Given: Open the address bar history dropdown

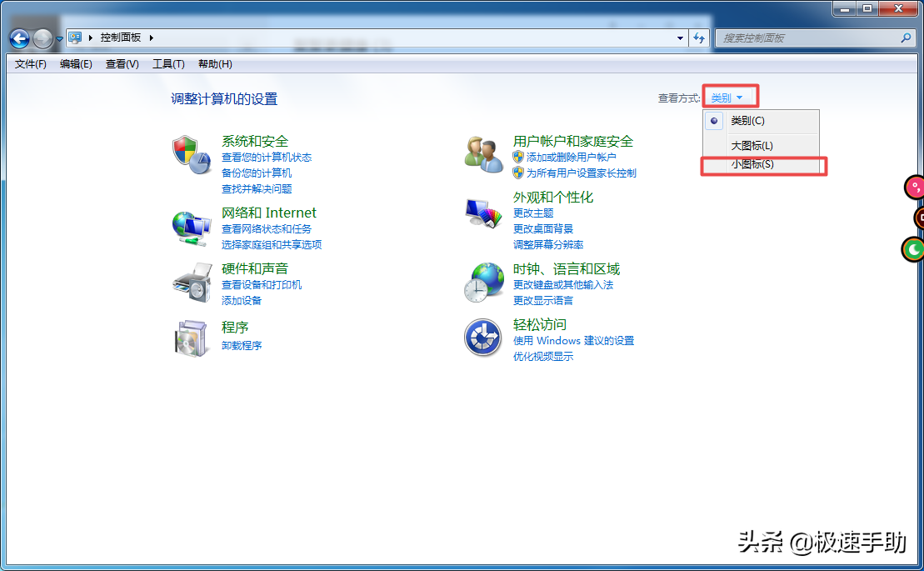Looking at the screenshot, I should [x=680, y=38].
